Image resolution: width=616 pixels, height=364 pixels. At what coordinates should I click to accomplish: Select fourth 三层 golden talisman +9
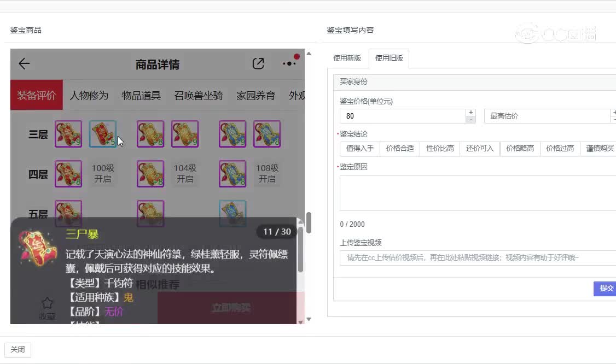(185, 134)
